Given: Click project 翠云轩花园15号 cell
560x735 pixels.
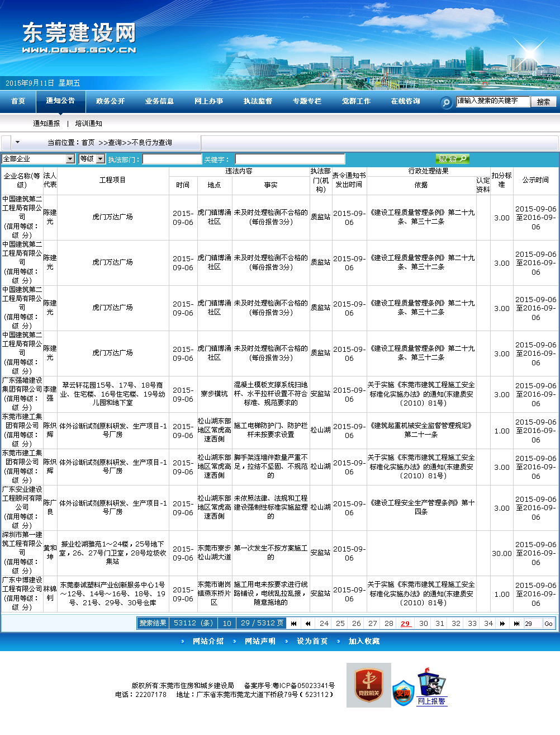Looking at the screenshot, I should [112, 394].
